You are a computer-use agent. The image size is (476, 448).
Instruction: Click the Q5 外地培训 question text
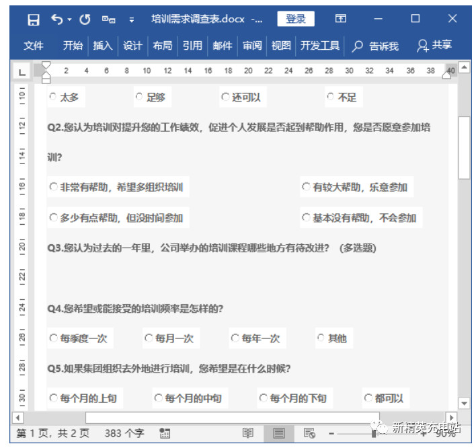point(169,369)
